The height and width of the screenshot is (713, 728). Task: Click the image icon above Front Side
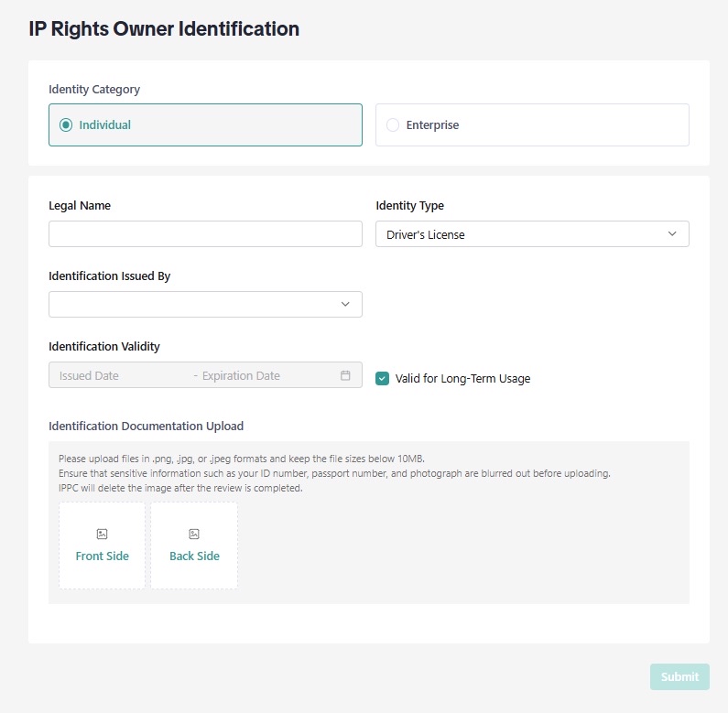coord(102,534)
